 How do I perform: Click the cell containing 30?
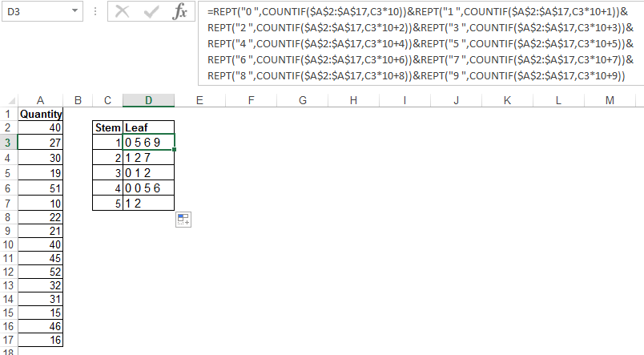tap(40, 158)
